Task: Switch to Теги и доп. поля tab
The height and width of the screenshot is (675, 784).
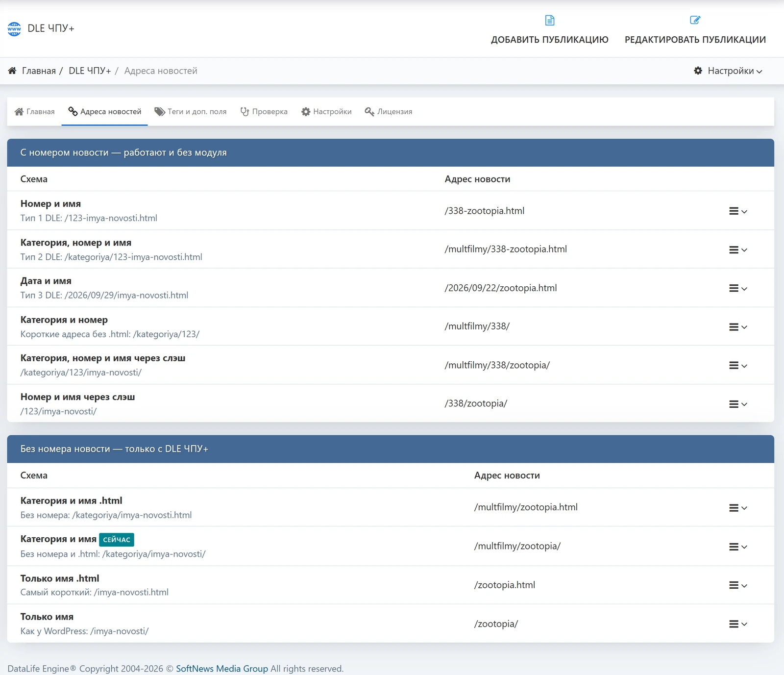Action: [x=191, y=112]
